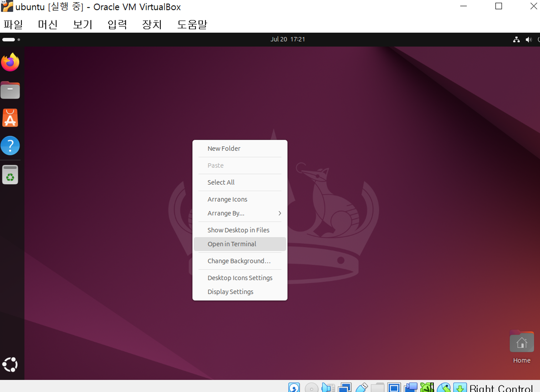The width and height of the screenshot is (540, 392).
Task: Launch the Ubuntu App Center icon
Action: (10, 118)
